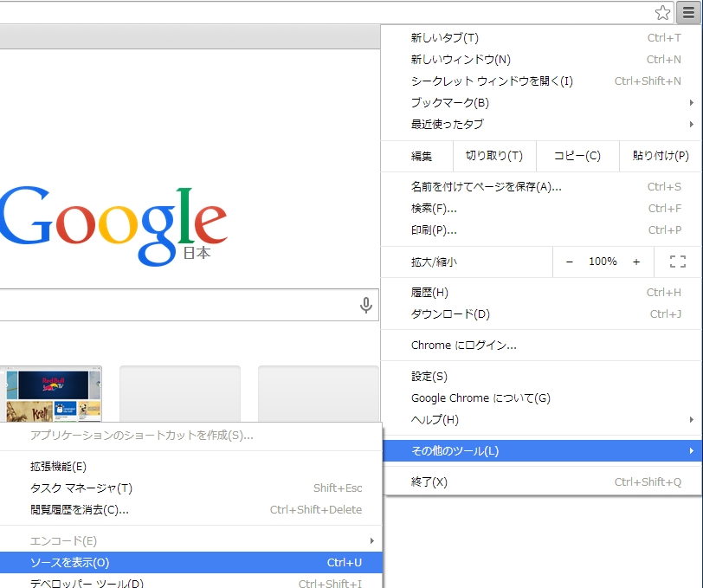Select Google Chrome について(G)
Image resolution: width=703 pixels, height=588 pixels.
(542, 397)
